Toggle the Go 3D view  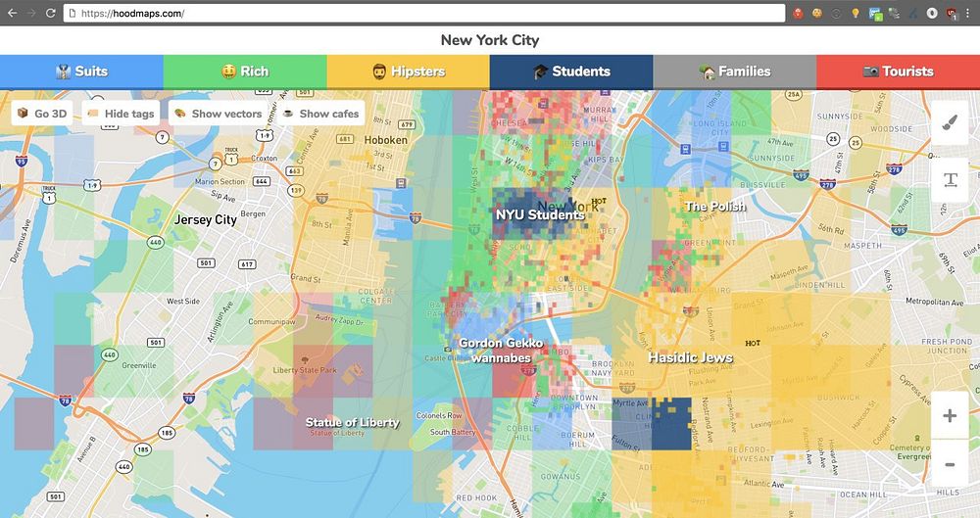pyautogui.click(x=42, y=114)
